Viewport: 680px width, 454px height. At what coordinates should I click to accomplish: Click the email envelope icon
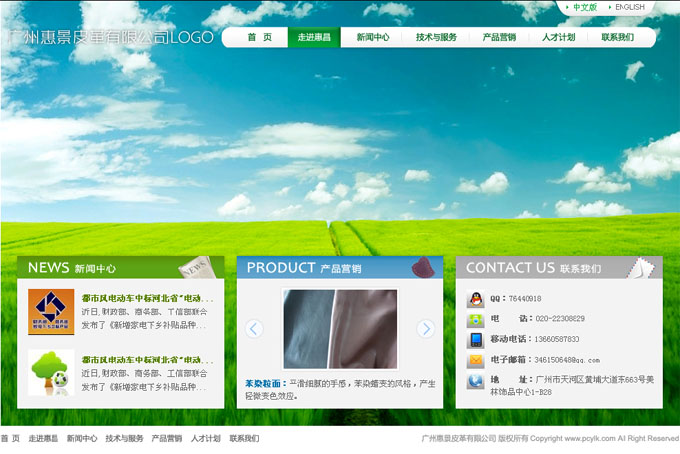point(475,361)
